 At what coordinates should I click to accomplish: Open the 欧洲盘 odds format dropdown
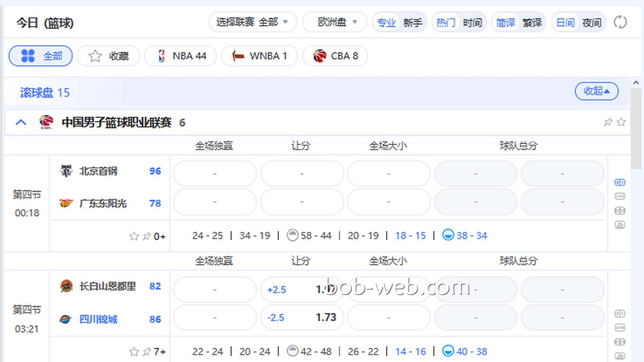[334, 22]
